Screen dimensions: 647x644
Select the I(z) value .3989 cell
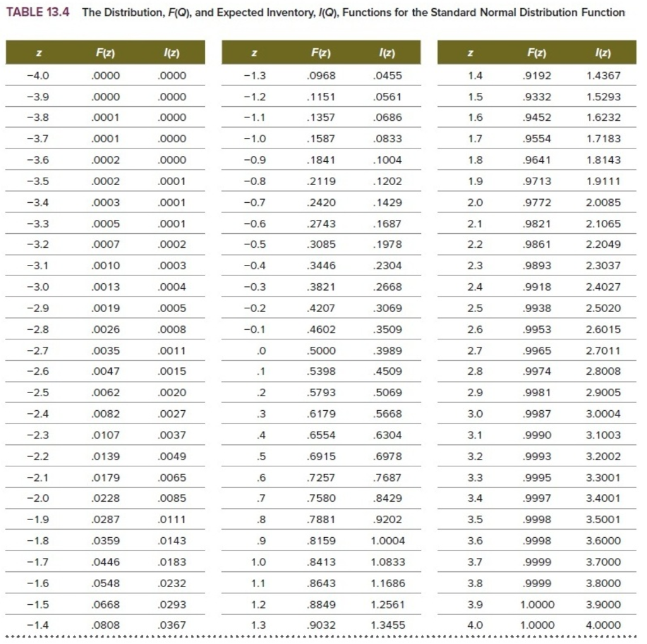[x=387, y=351]
